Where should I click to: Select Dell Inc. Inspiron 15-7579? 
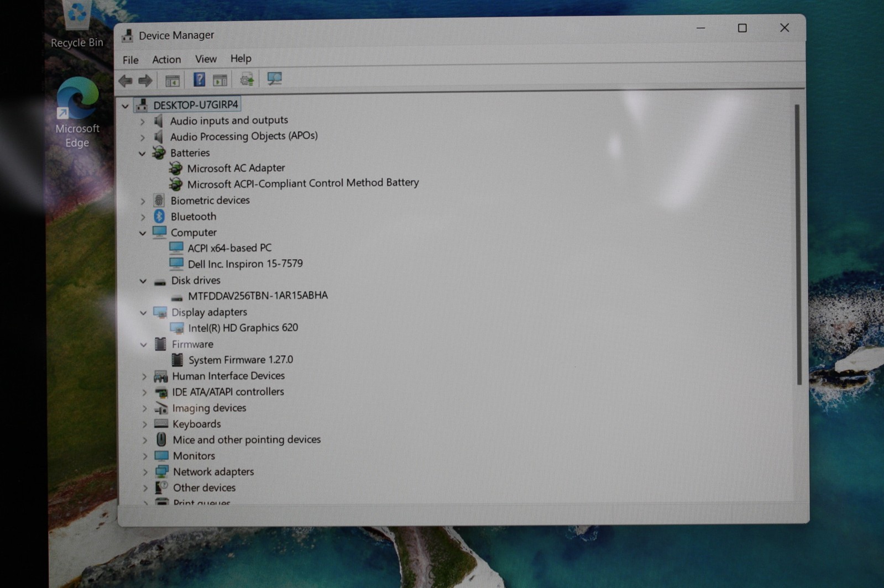[245, 264]
